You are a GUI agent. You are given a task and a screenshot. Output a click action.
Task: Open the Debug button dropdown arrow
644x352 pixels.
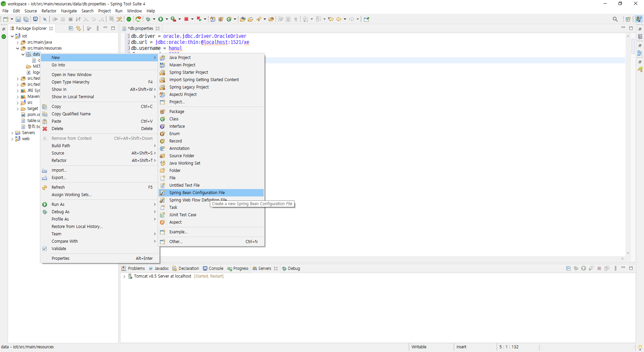154,19
